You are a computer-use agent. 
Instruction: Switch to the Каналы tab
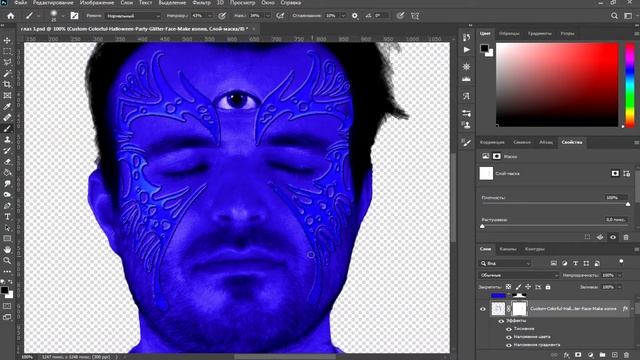coord(508,249)
